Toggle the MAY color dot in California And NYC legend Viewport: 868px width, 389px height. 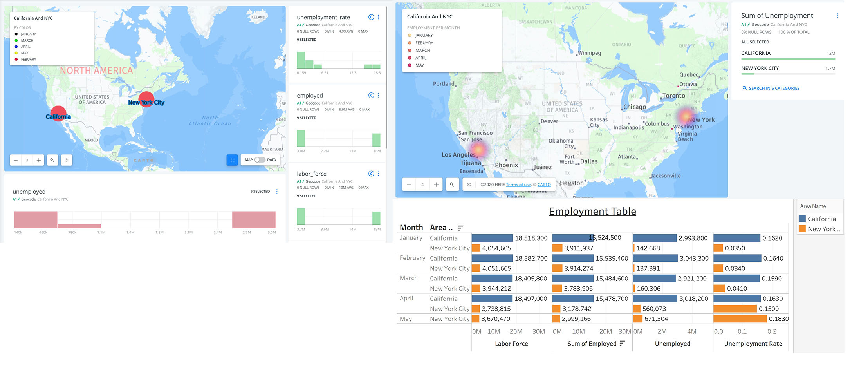[x=16, y=53]
